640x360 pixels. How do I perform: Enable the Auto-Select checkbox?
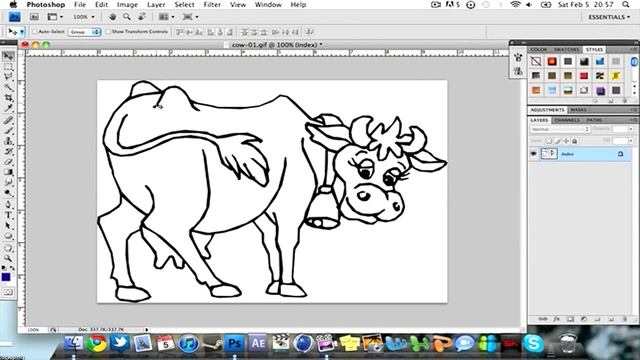pos(35,31)
